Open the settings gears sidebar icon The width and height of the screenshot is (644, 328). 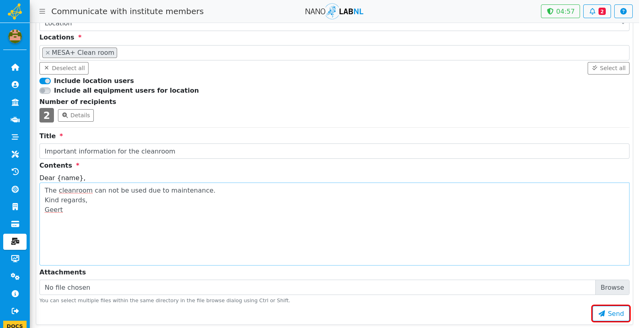click(x=15, y=276)
